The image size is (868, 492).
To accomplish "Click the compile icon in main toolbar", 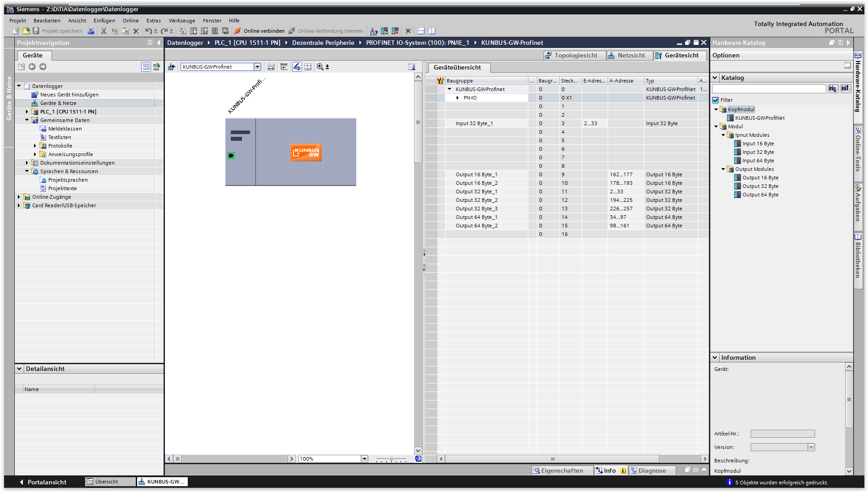I will 182,31.
